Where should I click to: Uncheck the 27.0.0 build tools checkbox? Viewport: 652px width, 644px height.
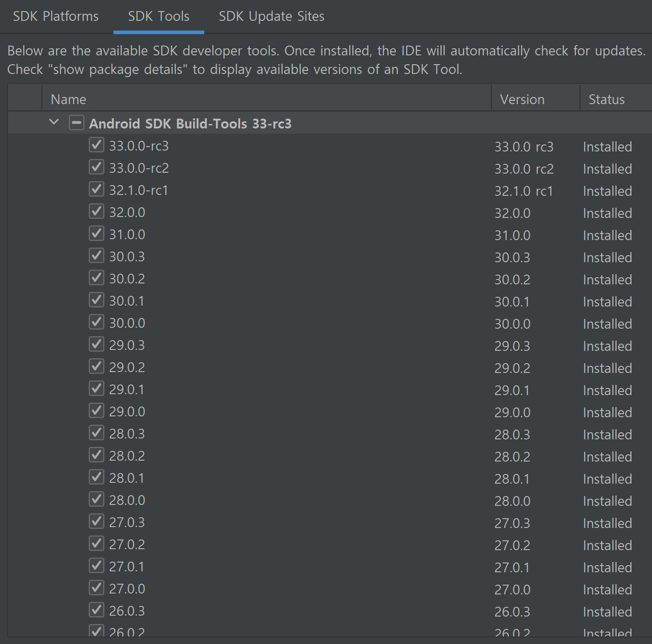pos(97,588)
